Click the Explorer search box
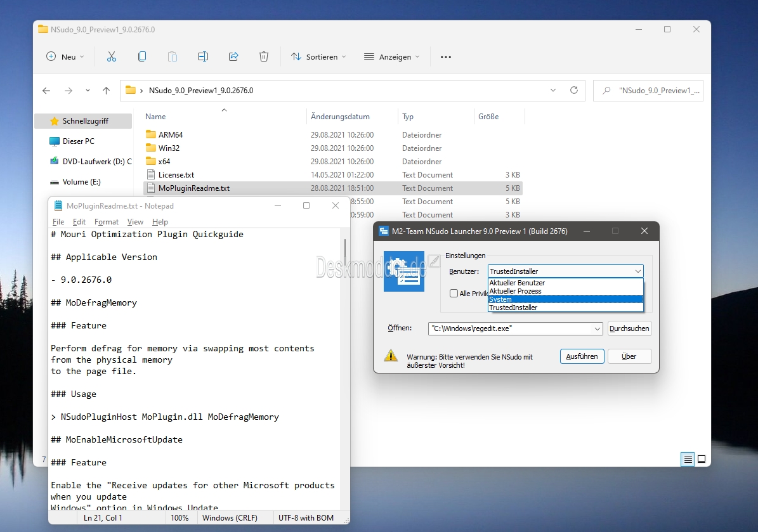 coord(648,91)
